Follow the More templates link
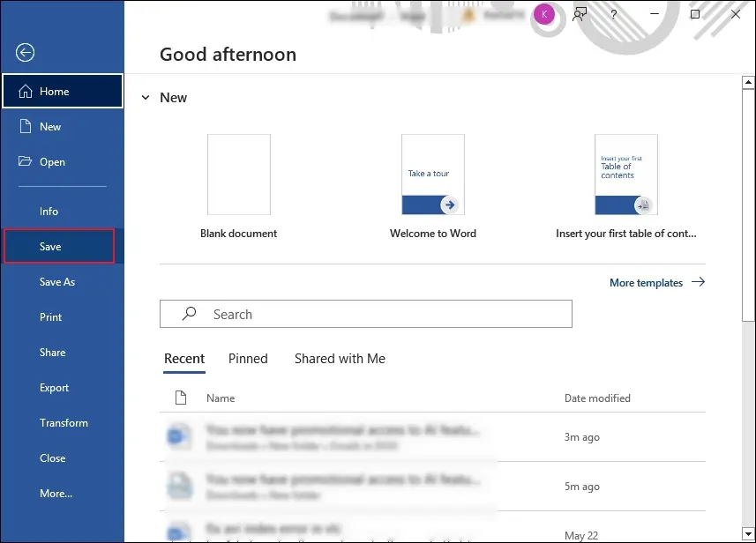Viewport: 756px width, 543px height. coord(657,282)
